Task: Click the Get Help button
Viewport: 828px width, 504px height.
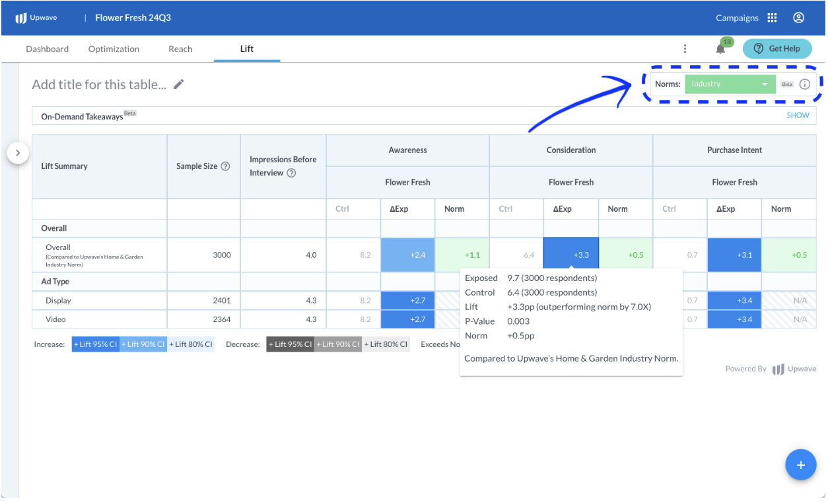Action: [x=776, y=49]
